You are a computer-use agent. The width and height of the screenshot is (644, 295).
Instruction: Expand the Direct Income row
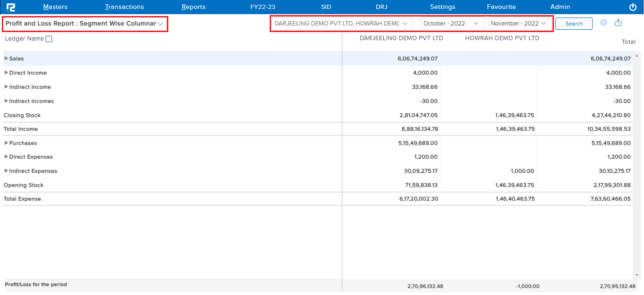(6, 73)
